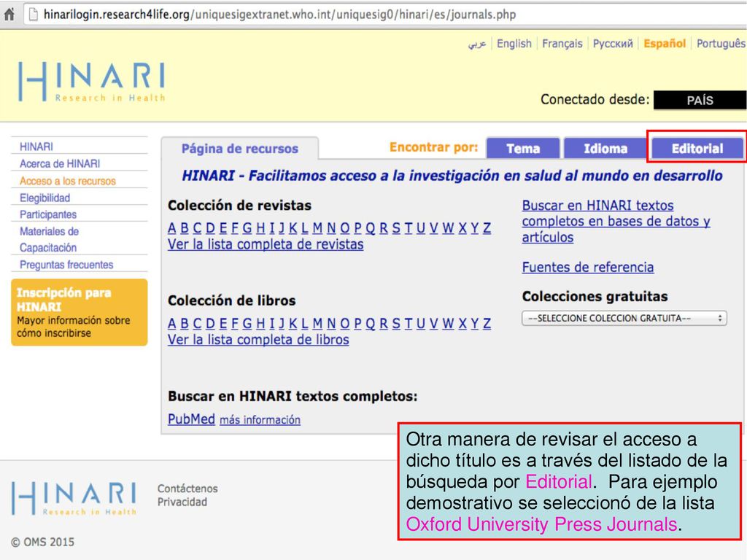Open the Editorial search tab
Image resolution: width=747 pixels, height=560 pixels.
[x=697, y=148]
